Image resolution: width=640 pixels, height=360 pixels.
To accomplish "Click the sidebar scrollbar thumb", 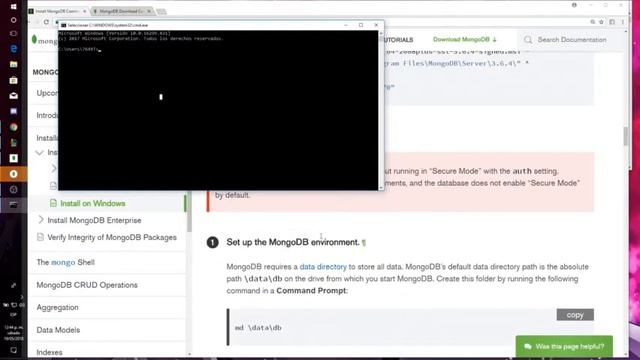I will (x=189, y=212).
